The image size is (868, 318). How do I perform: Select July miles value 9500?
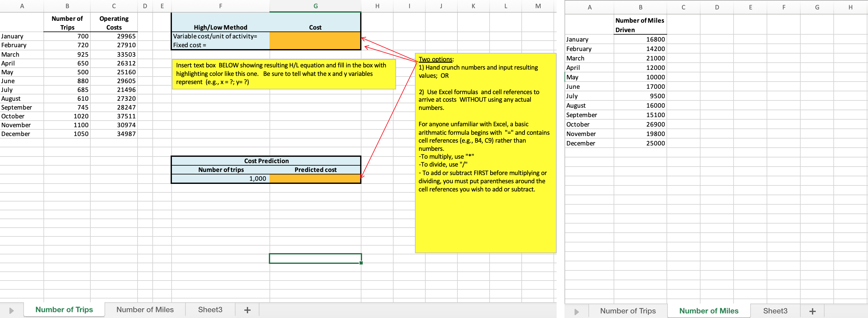[x=640, y=96]
